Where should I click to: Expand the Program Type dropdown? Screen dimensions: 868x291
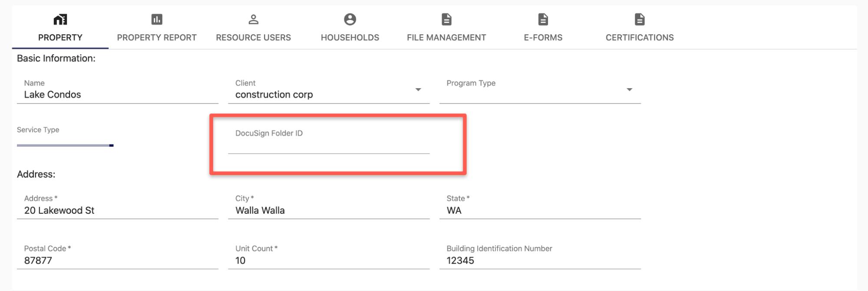click(629, 90)
